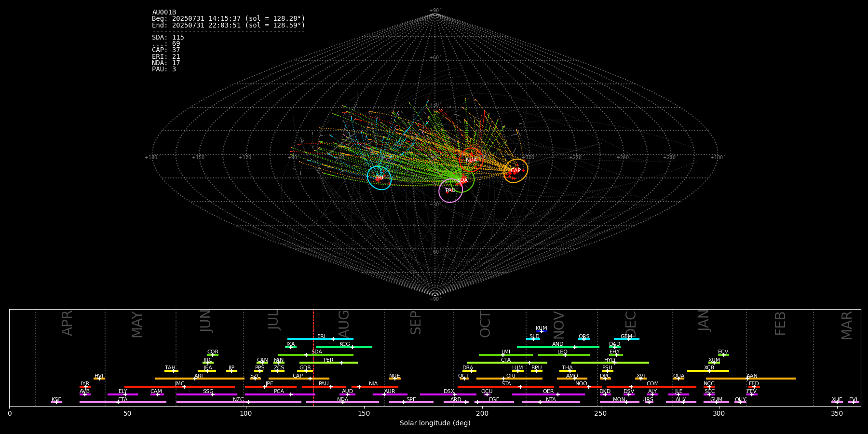The width and height of the screenshot is (868, 434).
Task: Click the red dashed current solar longitude line
Action: (313, 357)
